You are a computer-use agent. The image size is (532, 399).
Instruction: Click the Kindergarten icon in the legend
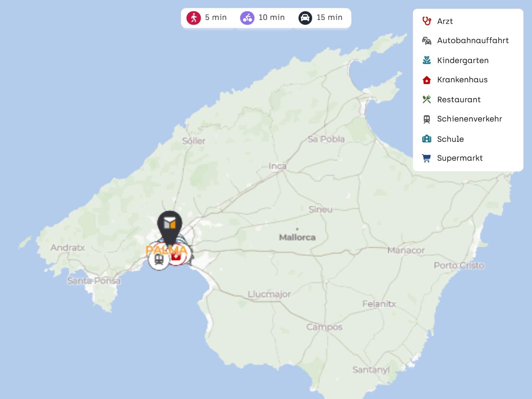(x=427, y=60)
